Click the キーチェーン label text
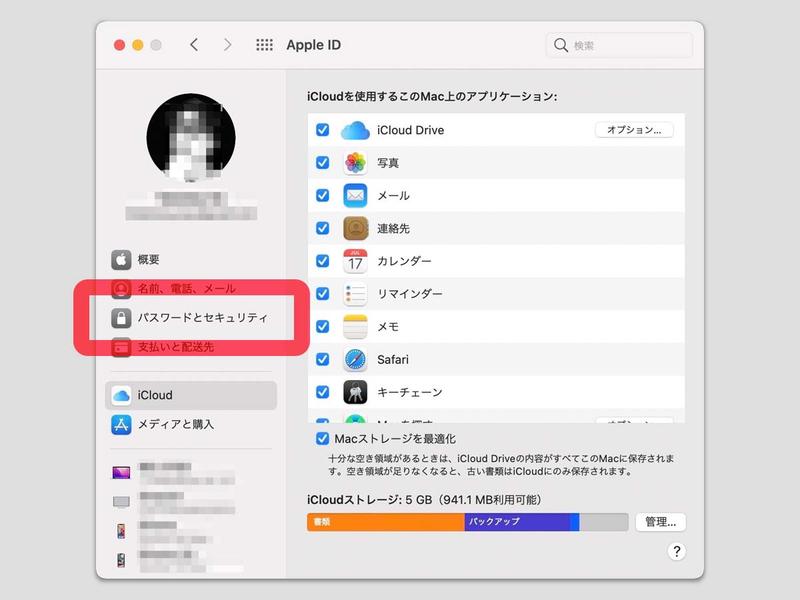The image size is (800, 600). 410,392
